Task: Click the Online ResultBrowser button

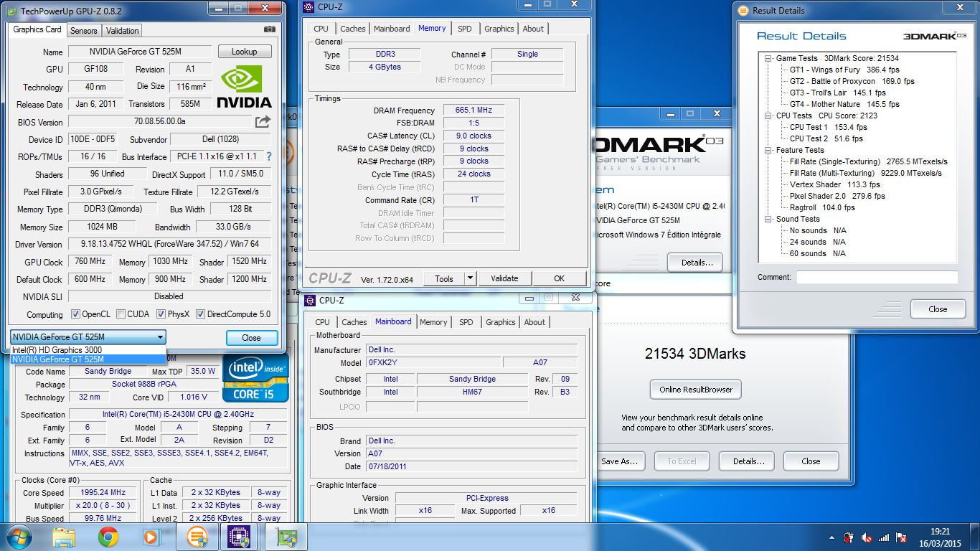Action: pos(696,390)
